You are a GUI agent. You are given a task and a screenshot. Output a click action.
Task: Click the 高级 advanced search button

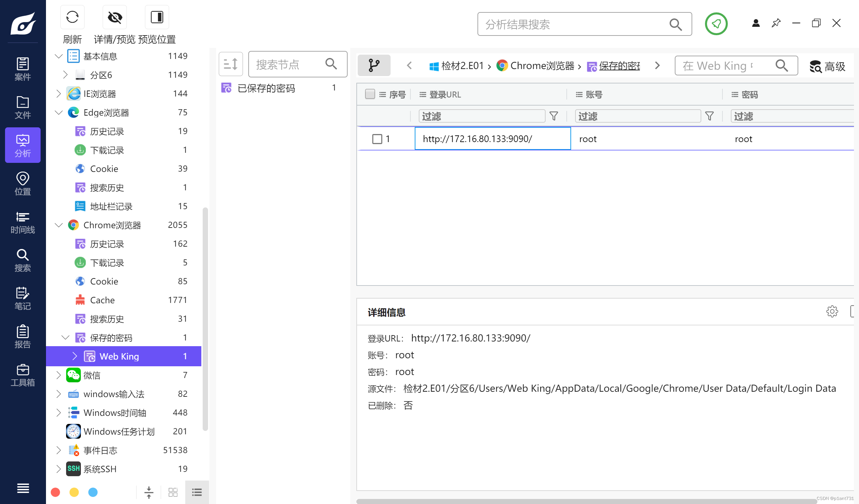828,66
